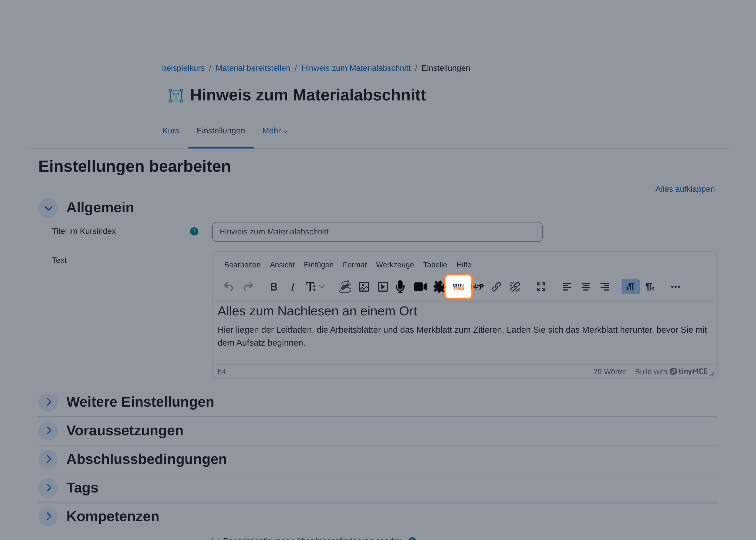Viewport: 756px width, 540px height.
Task: Expand the Abschlussbedingungen section
Action: click(x=48, y=459)
